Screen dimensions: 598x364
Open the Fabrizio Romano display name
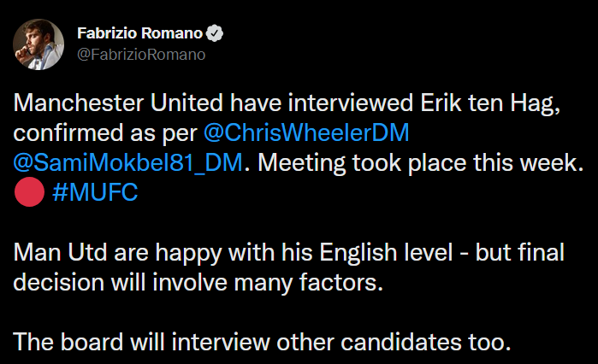point(139,33)
